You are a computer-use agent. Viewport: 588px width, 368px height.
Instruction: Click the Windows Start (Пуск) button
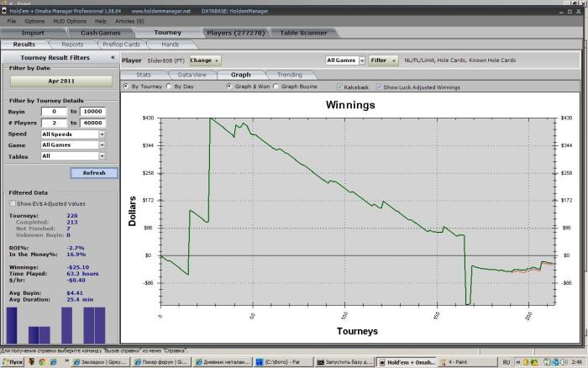13,362
